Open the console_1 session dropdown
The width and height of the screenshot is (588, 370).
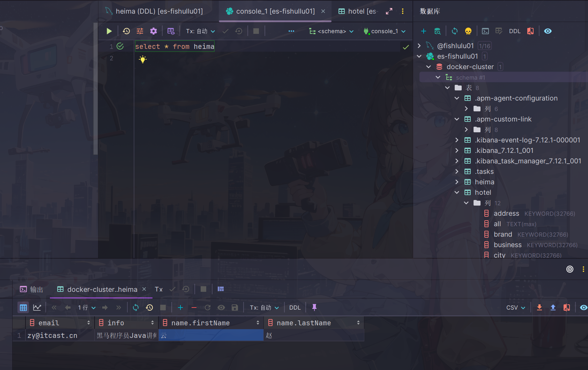point(385,31)
